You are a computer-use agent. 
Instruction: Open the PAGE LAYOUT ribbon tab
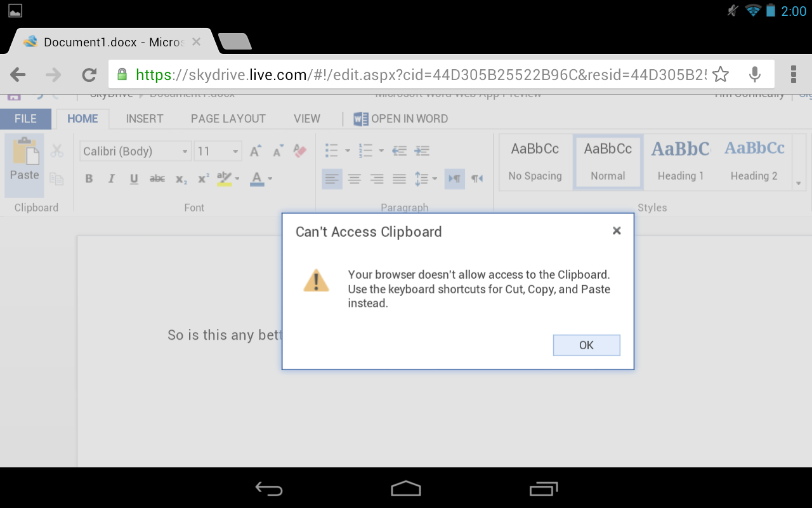click(228, 119)
